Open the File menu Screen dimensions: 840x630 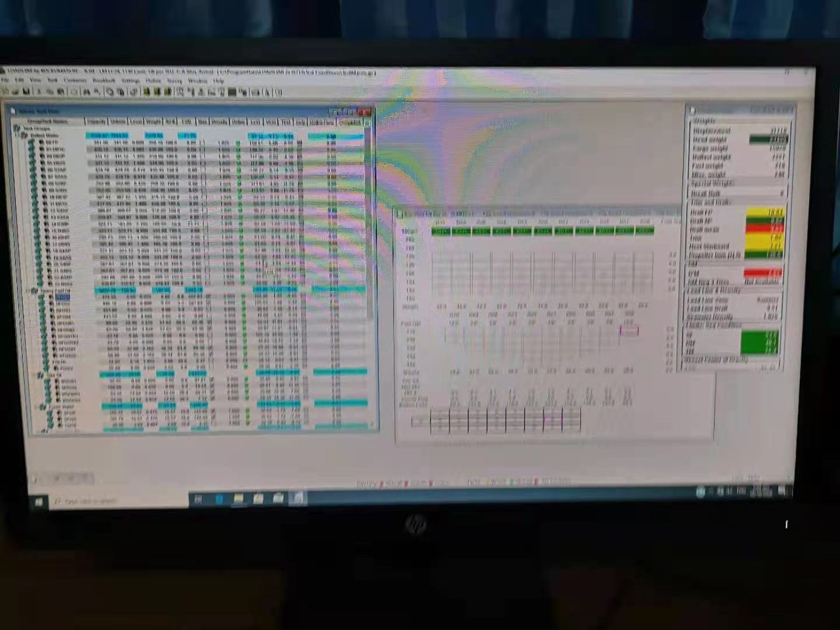(x=5, y=80)
